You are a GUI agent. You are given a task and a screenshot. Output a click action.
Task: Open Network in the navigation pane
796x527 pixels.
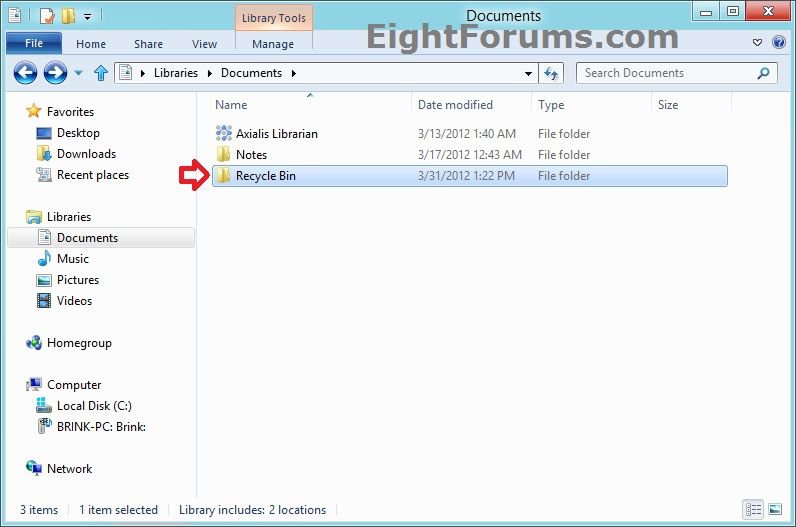pyautogui.click(x=70, y=469)
